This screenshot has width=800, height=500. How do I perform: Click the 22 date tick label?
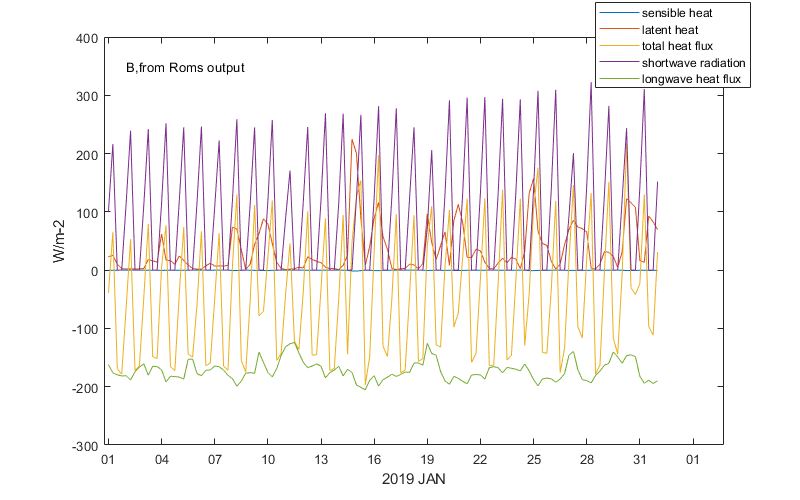480,460
